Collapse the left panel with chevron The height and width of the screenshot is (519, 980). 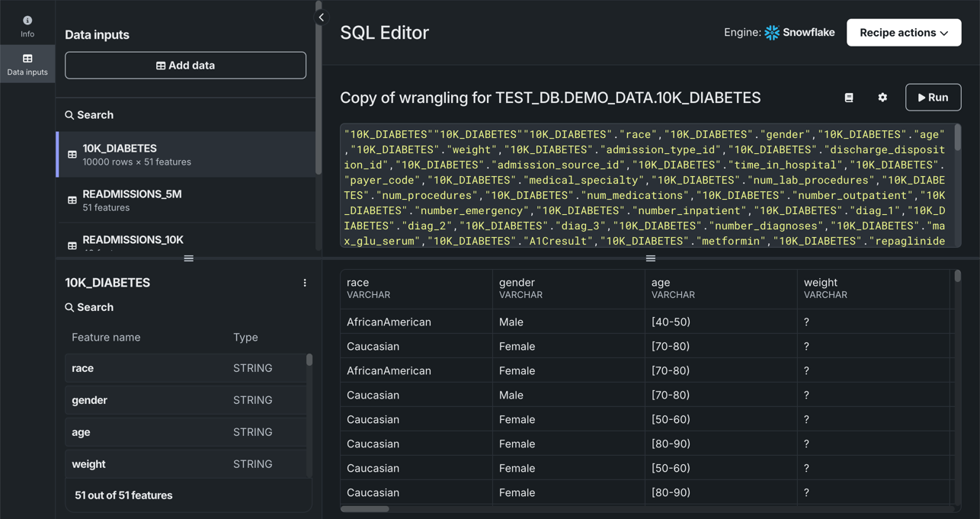[x=322, y=17]
